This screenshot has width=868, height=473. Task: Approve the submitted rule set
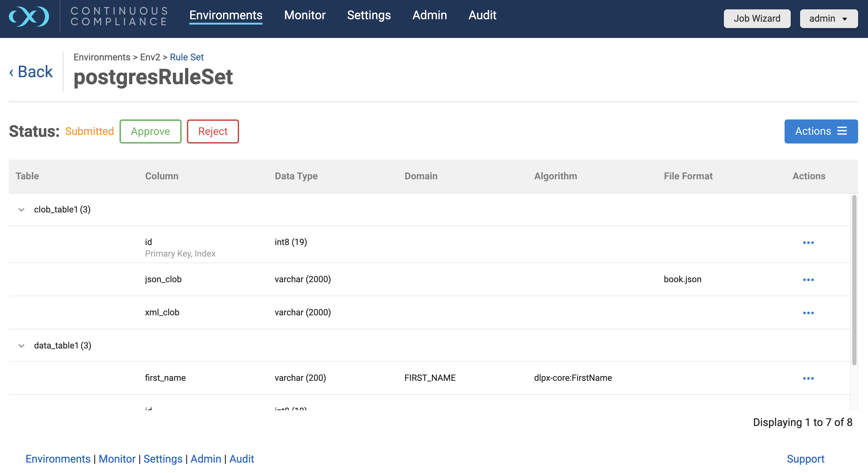coord(150,131)
